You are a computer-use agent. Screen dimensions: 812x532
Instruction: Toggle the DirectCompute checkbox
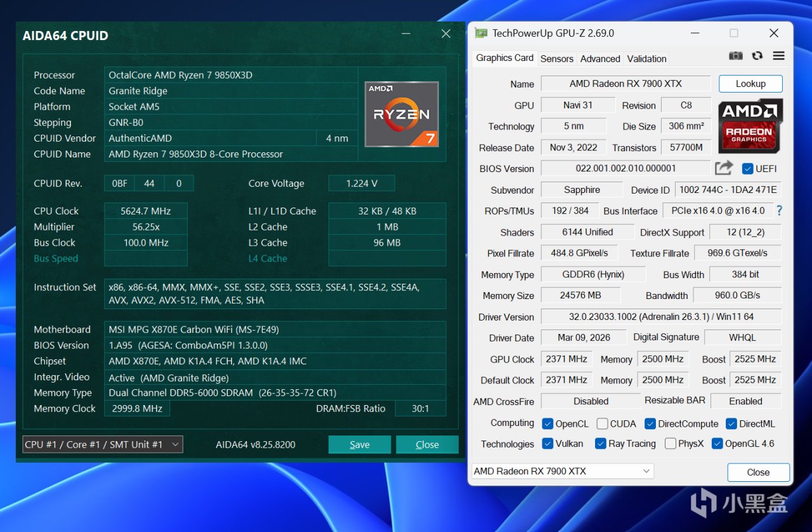point(650,423)
